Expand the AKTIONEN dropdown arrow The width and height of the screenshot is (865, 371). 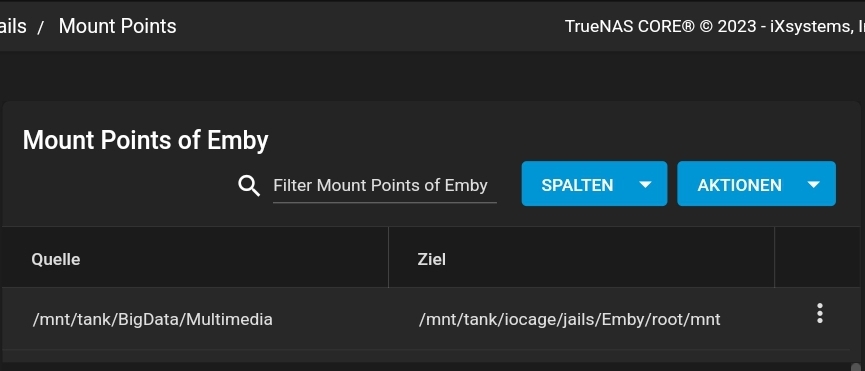pyautogui.click(x=814, y=185)
